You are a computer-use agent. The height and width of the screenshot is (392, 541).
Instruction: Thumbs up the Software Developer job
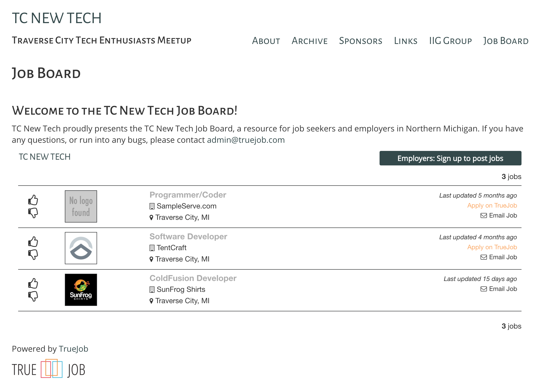(x=33, y=242)
